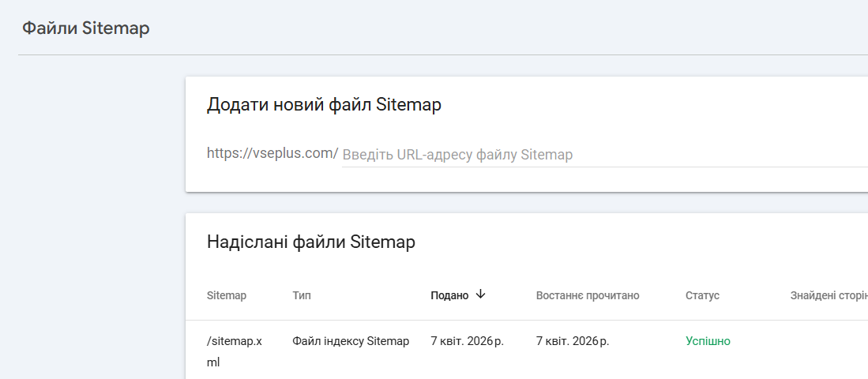
Task: Click the date under Останнє прочитано
Action: (573, 341)
